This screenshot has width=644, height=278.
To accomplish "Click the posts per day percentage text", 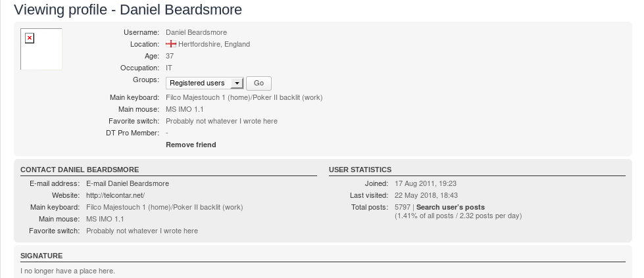I will pyautogui.click(x=457, y=216).
